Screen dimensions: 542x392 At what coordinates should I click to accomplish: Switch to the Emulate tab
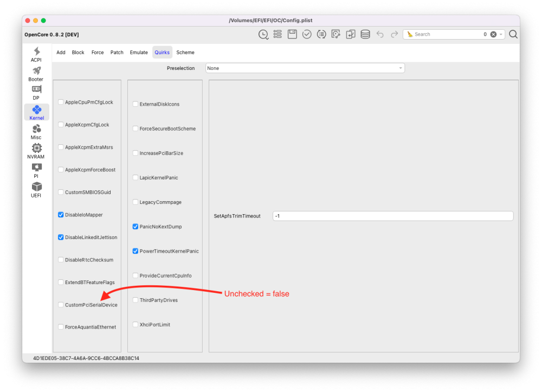pyautogui.click(x=139, y=52)
